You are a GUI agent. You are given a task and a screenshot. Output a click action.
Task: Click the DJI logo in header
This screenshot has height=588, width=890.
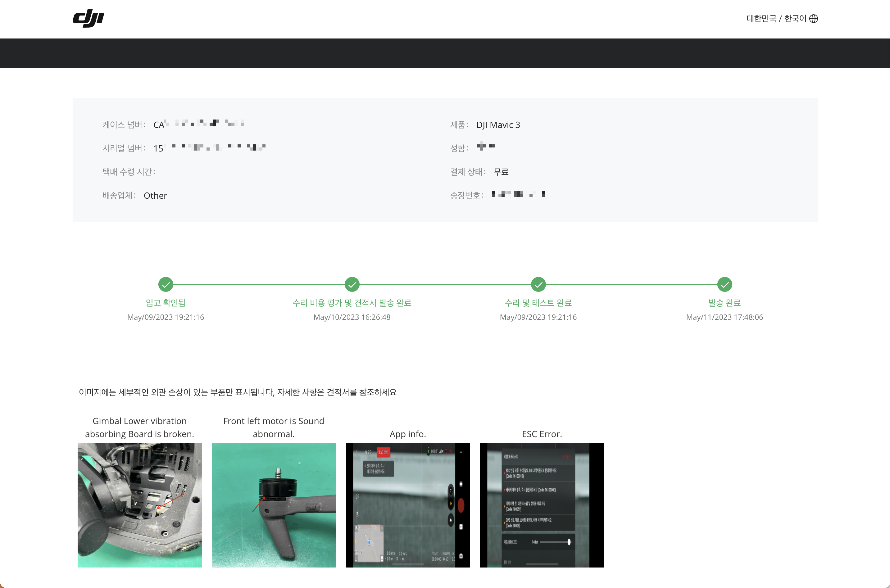point(88,18)
